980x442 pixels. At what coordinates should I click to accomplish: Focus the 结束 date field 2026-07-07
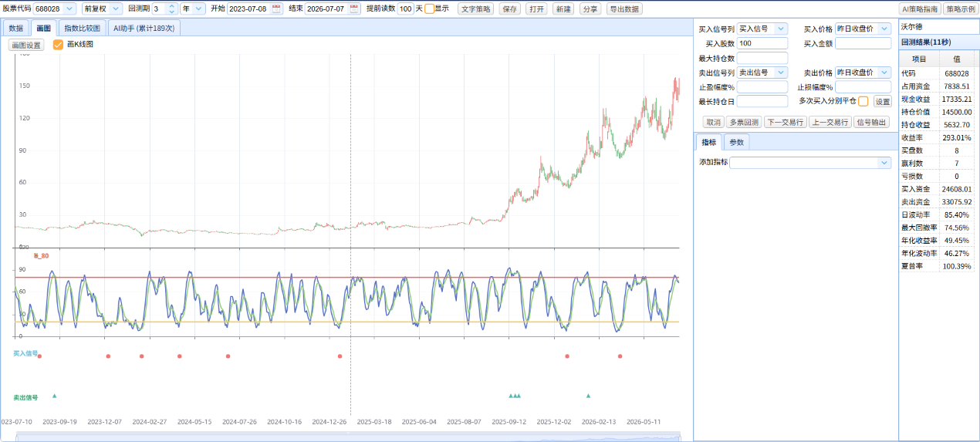click(x=333, y=8)
